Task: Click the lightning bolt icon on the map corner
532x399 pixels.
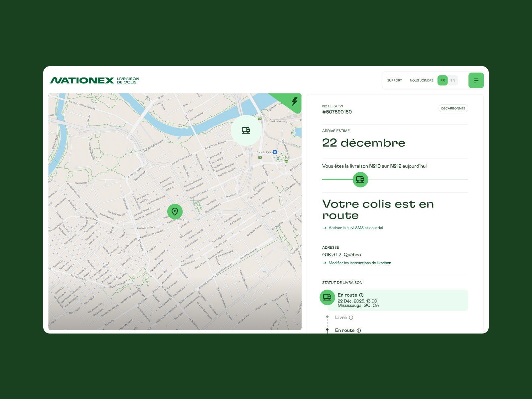Action: [294, 102]
